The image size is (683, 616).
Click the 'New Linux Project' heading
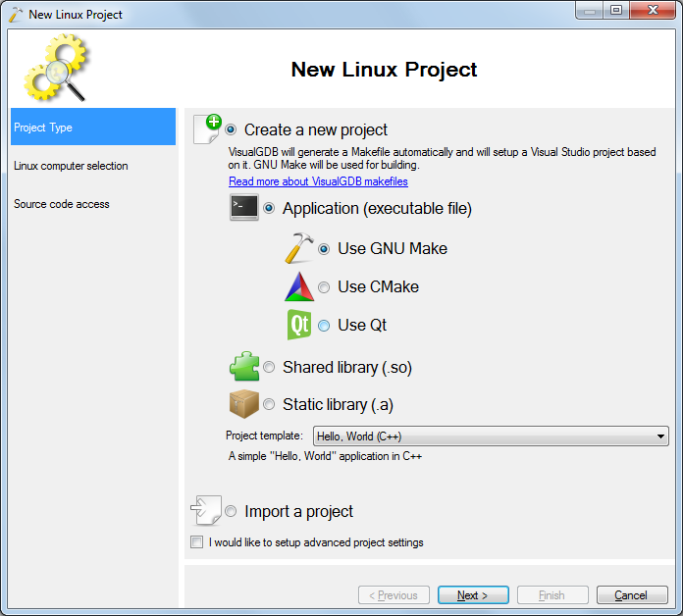point(384,70)
